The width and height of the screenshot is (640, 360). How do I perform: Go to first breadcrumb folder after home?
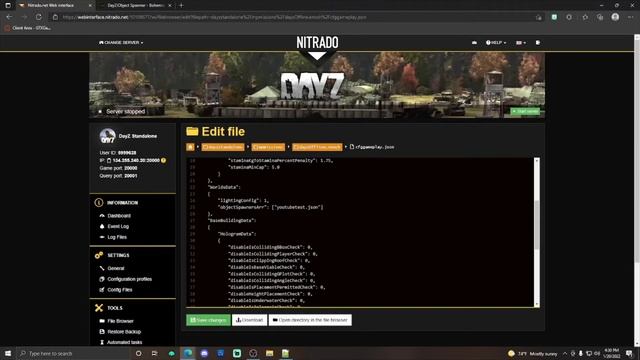[x=223, y=147]
